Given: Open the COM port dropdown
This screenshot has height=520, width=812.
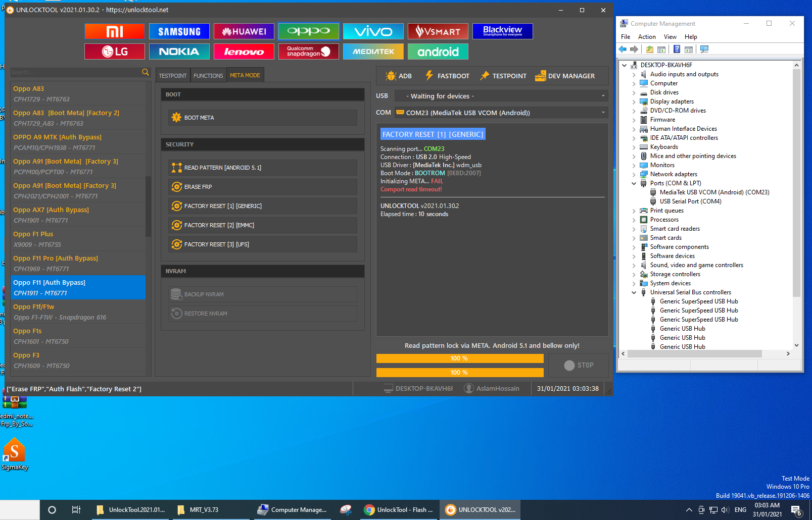Looking at the screenshot, I should pyautogui.click(x=501, y=113).
